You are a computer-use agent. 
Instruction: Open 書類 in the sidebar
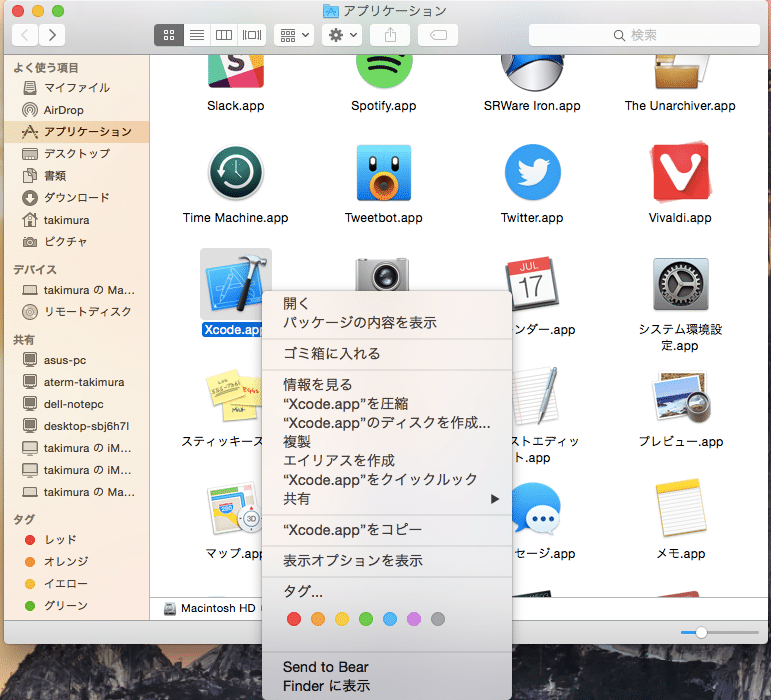(x=76, y=175)
